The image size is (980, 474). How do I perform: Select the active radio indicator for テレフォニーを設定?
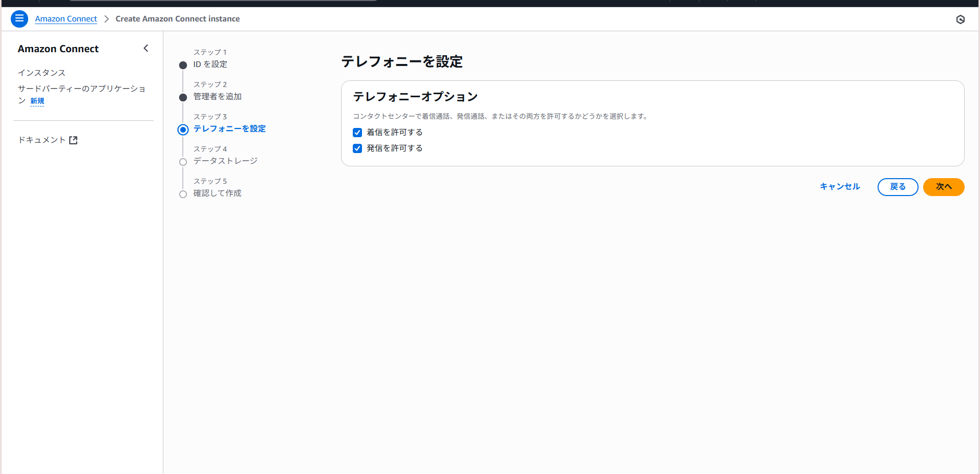click(x=183, y=130)
